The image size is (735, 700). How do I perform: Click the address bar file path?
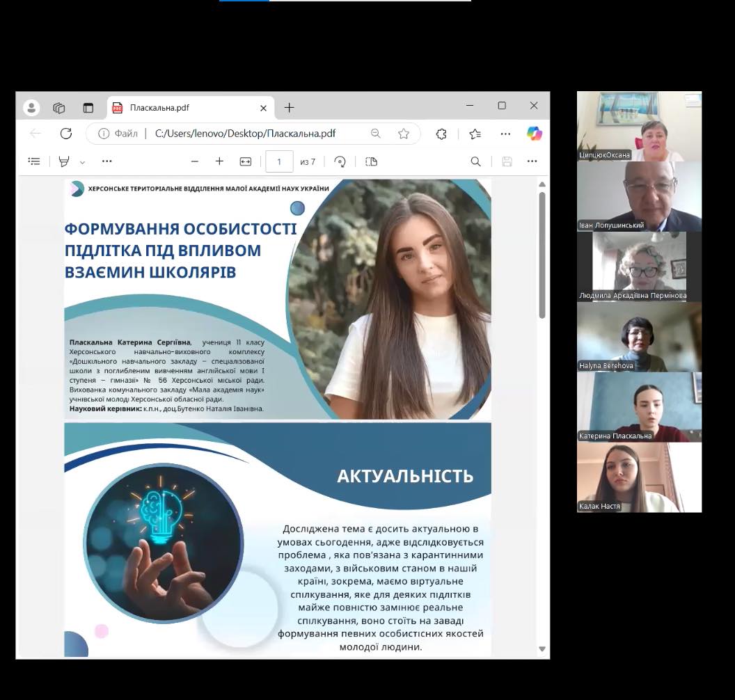tap(245, 134)
